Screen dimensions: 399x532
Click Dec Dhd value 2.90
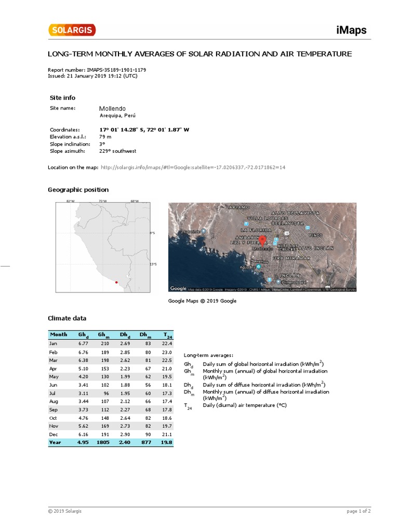[125, 434]
